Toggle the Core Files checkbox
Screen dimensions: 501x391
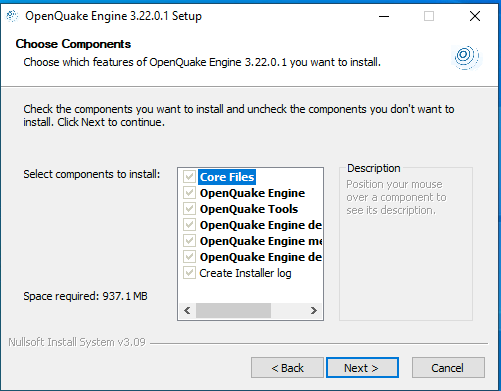tap(189, 177)
